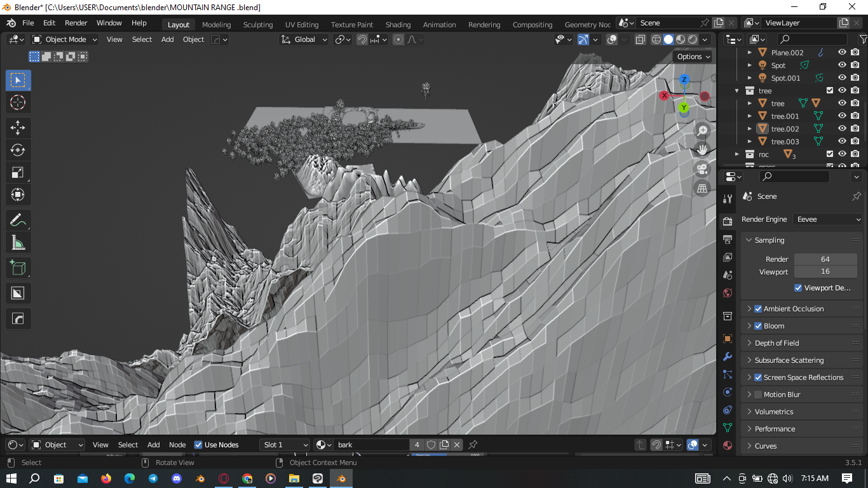Image resolution: width=868 pixels, height=488 pixels.
Task: Open the Global transform orientation dropdown
Action: [304, 39]
